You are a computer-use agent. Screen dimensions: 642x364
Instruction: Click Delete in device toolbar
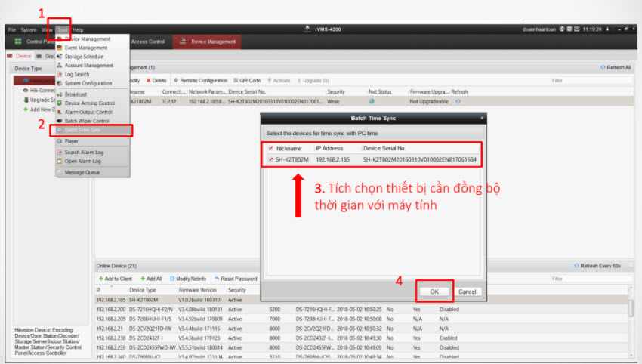click(159, 80)
